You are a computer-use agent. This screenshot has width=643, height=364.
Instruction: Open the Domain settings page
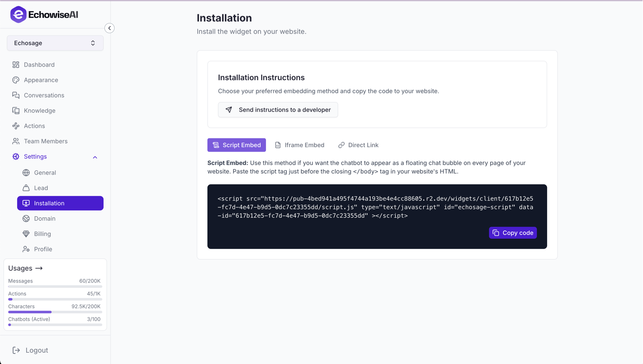pos(45,218)
